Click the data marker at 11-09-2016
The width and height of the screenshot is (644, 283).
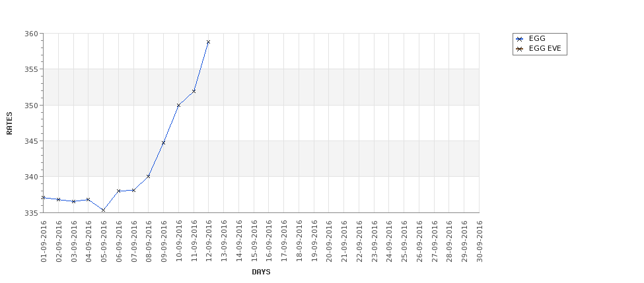[194, 91]
